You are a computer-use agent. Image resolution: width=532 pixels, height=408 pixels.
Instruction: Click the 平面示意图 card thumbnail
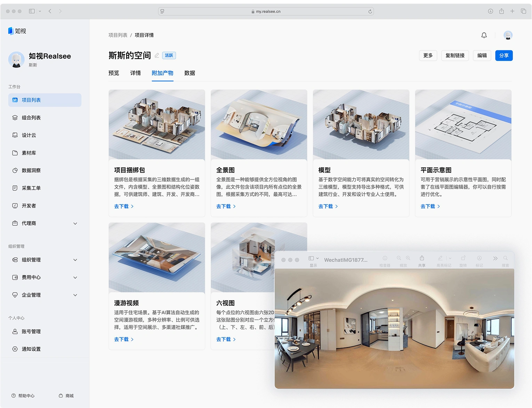click(463, 125)
